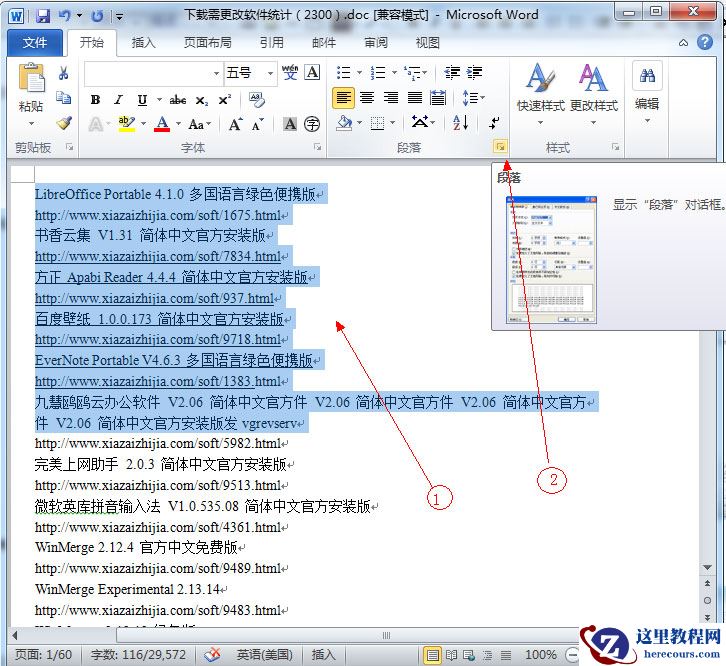Image resolution: width=726 pixels, height=666 pixels.
Task: Select the Format Painter brush
Action: click(x=64, y=123)
